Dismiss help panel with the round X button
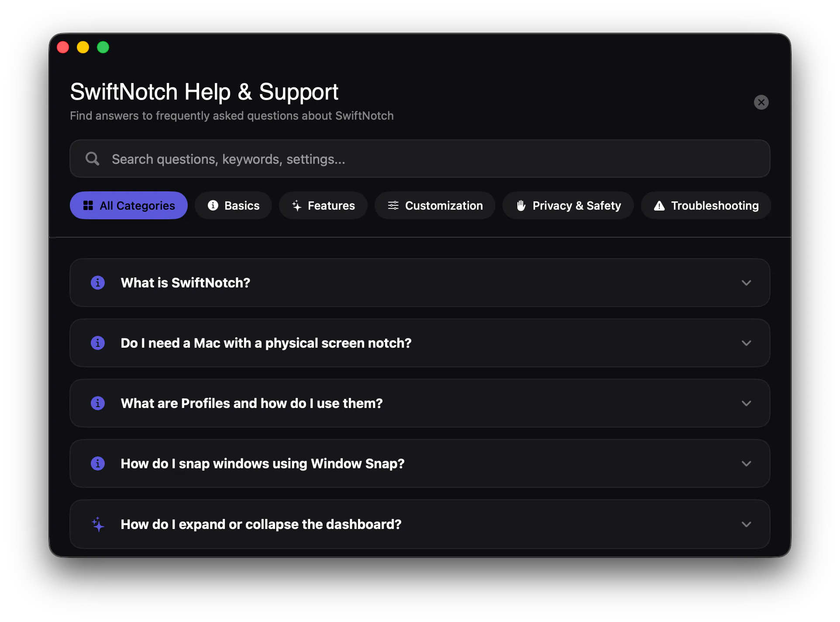 click(761, 102)
